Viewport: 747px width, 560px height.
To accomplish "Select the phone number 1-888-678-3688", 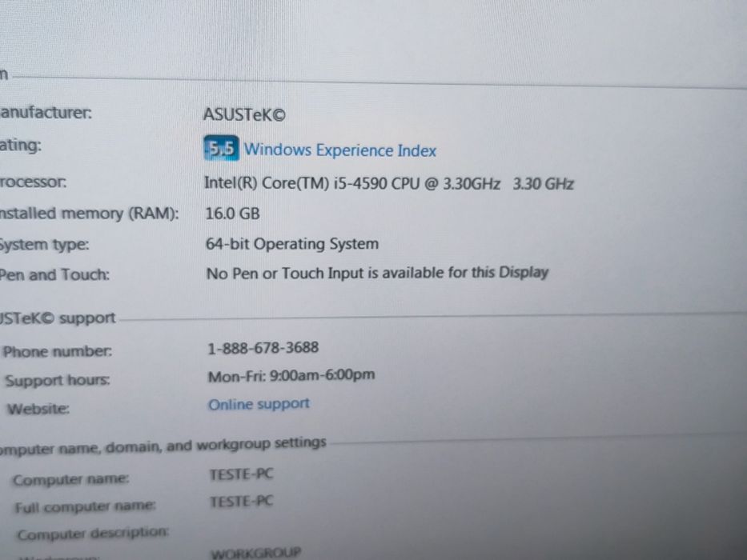I will pos(263,348).
